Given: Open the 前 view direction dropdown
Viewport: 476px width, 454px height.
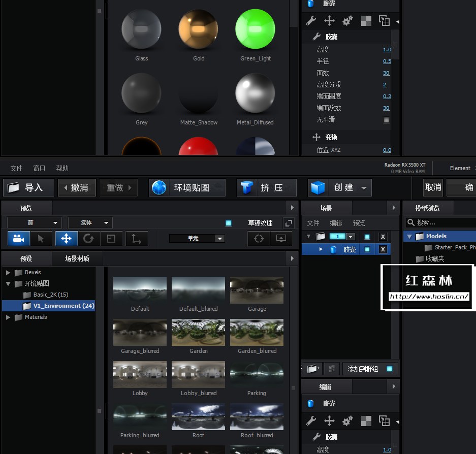Looking at the screenshot, I should pos(34,222).
